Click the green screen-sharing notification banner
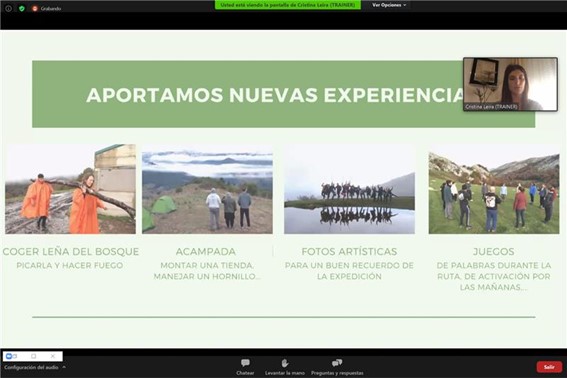 coord(288,5)
